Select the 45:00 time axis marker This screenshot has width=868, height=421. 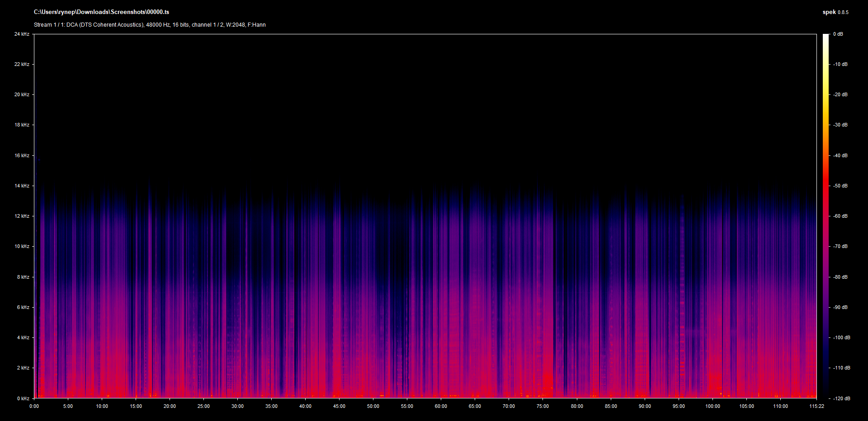[x=339, y=406]
